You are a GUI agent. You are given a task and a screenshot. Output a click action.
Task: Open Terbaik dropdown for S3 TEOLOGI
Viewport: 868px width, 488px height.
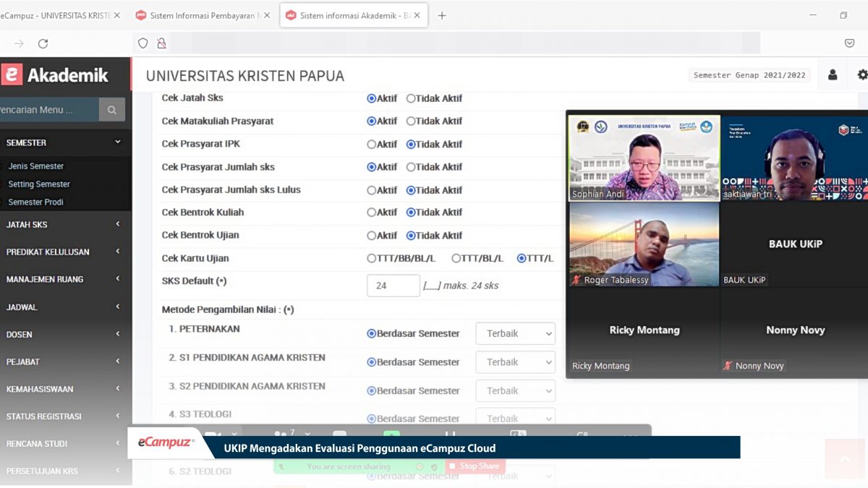click(515, 418)
